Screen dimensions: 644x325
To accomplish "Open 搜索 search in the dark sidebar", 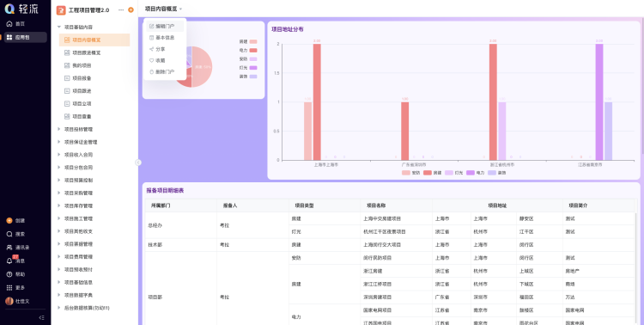I will point(16,234).
